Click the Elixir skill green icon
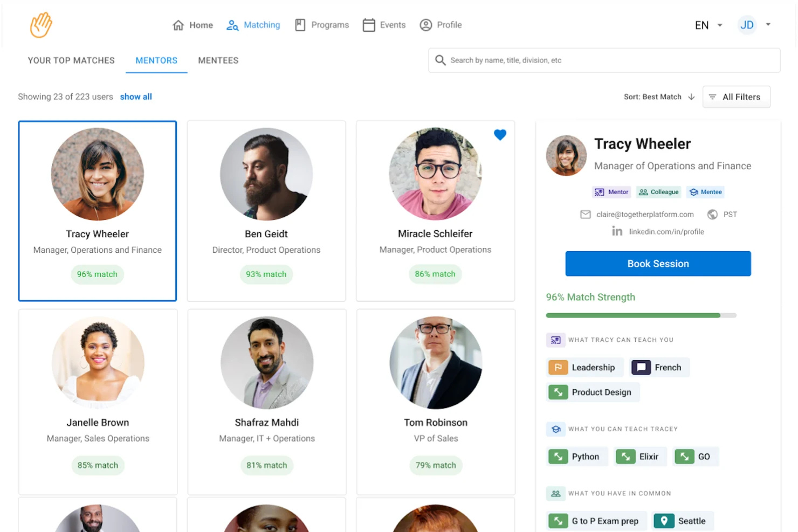This screenshot has height=532, width=798. tap(625, 457)
